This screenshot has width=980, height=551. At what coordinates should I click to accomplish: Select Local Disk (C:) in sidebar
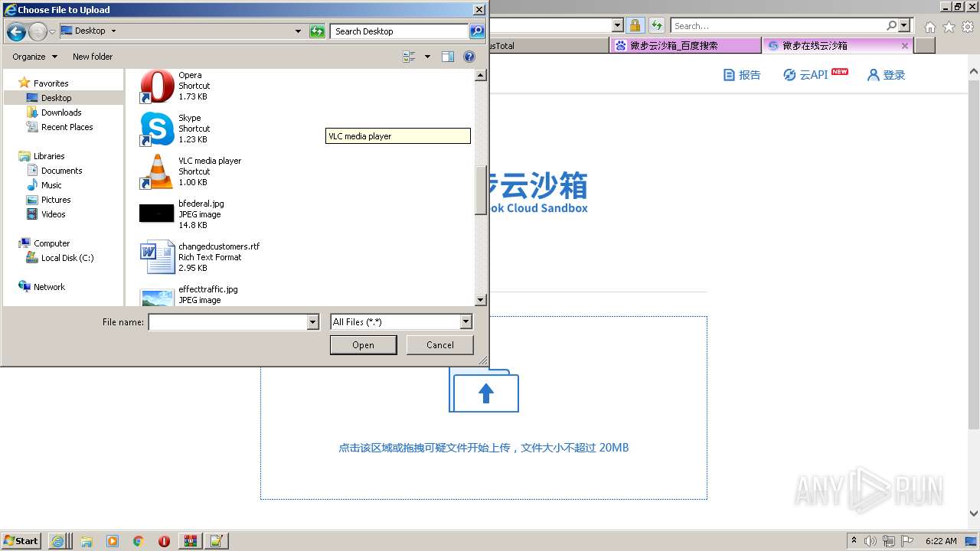tap(67, 258)
